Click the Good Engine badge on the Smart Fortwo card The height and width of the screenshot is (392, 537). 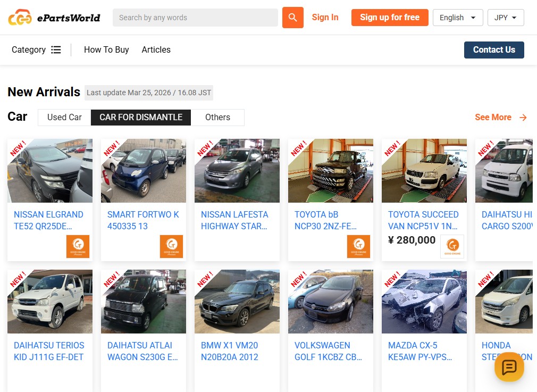(171, 247)
